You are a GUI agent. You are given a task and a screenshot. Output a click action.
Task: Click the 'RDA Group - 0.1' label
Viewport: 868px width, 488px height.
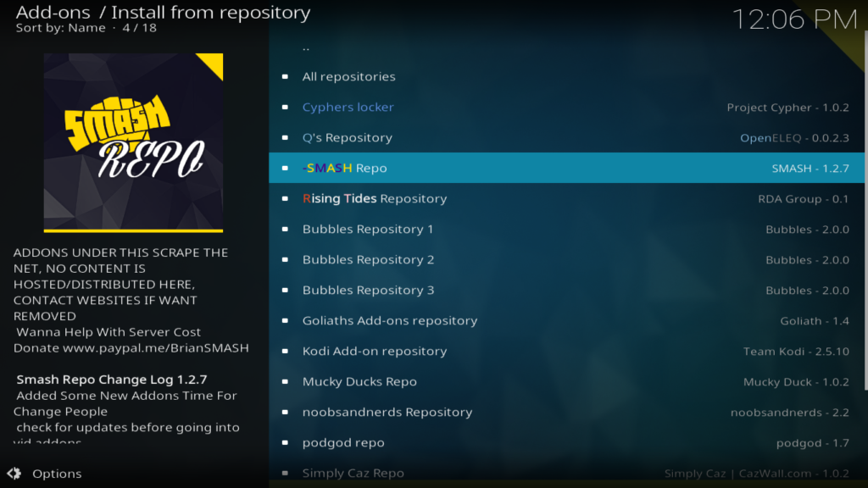pos(804,198)
